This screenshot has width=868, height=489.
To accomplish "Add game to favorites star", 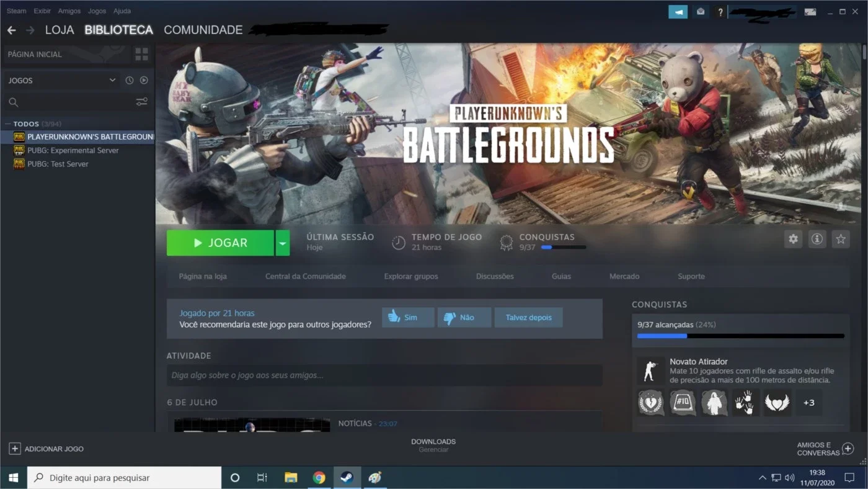I will pos(841,239).
